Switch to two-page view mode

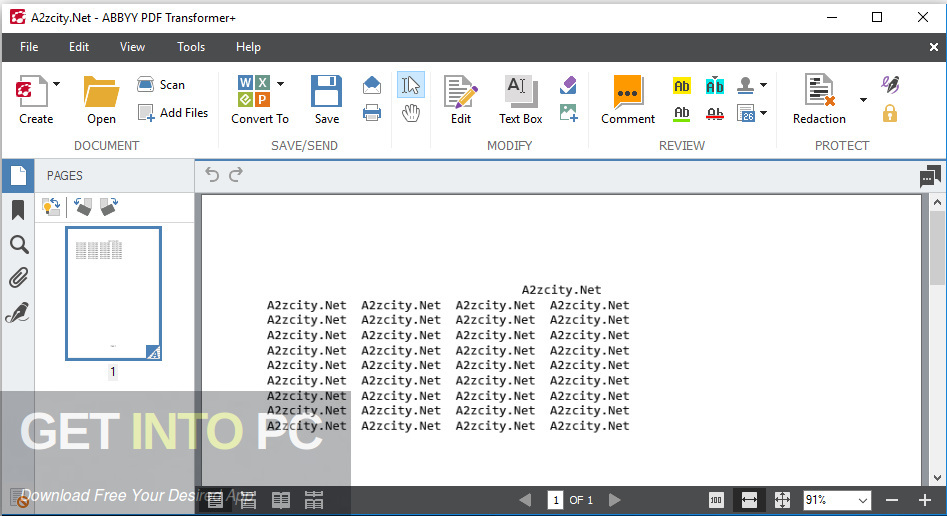pos(281,500)
